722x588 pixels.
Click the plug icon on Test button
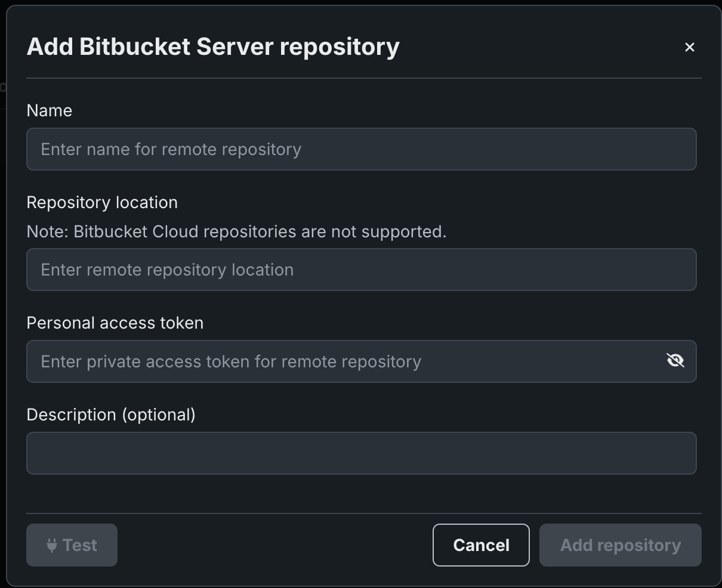(x=52, y=545)
